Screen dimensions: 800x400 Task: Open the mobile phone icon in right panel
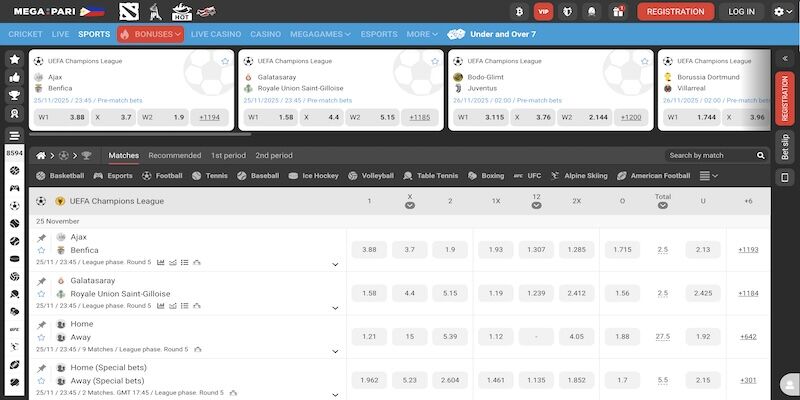(x=785, y=177)
